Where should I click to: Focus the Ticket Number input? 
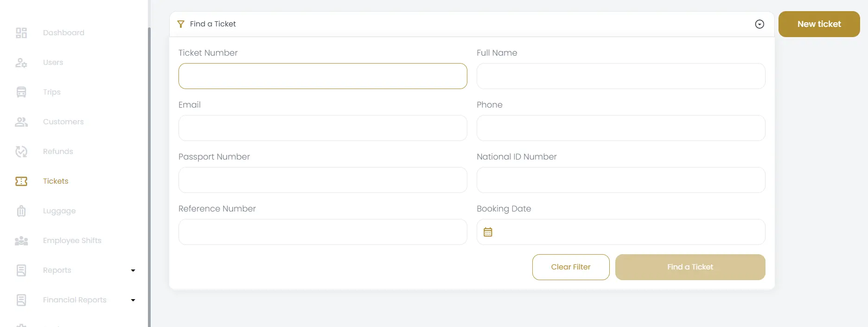(x=323, y=76)
